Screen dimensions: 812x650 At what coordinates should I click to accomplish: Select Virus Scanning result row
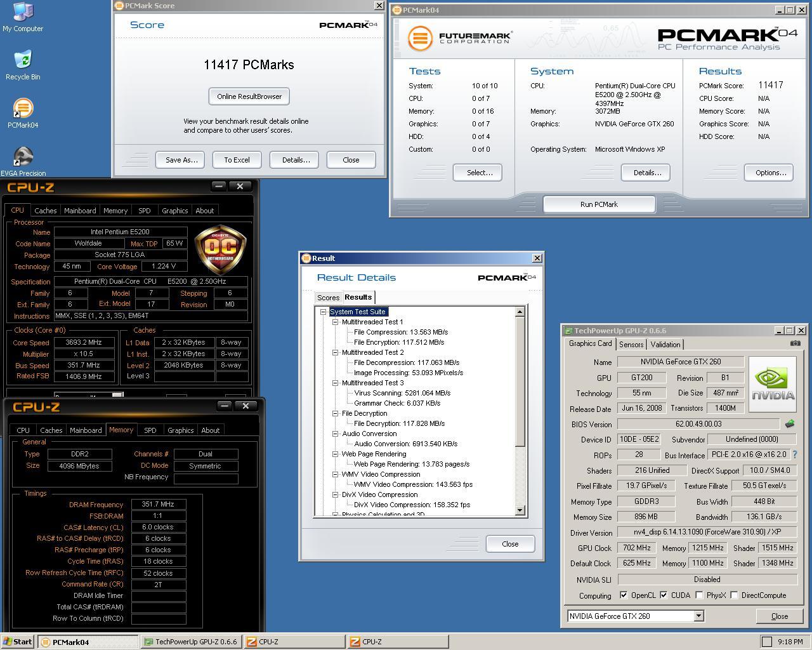click(402, 393)
